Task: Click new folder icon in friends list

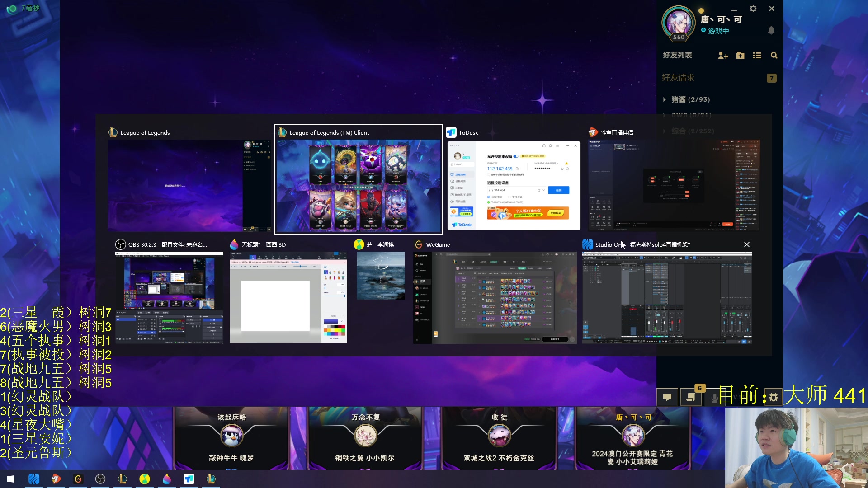Action: click(x=740, y=56)
